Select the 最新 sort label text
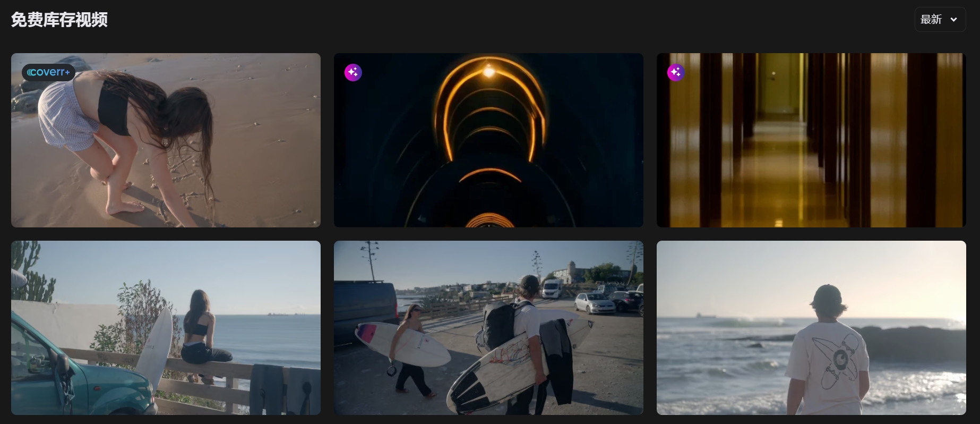 point(931,20)
